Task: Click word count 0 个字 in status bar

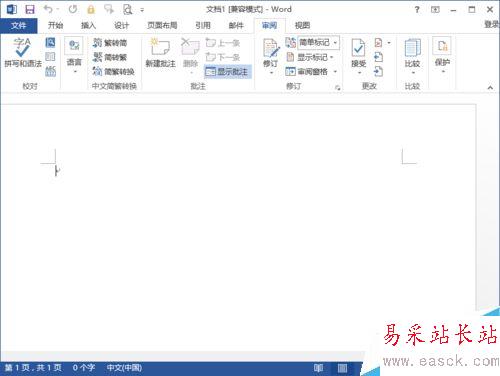Action: point(84,368)
